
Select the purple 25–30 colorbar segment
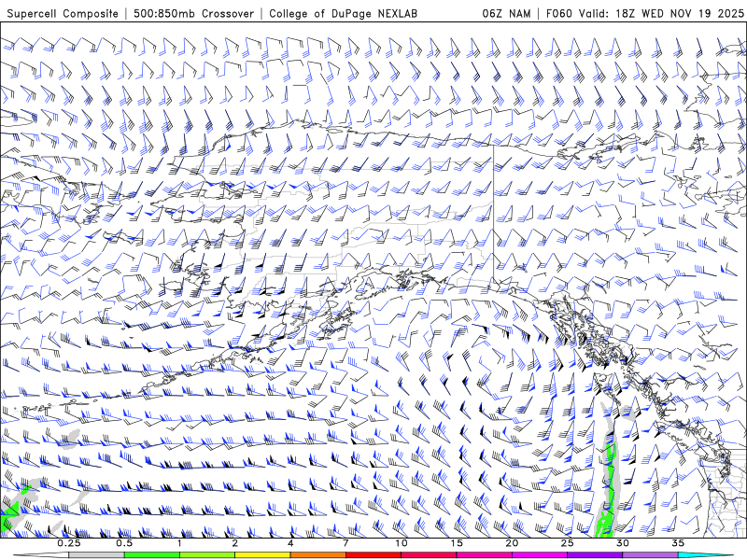pyautogui.click(x=595, y=555)
